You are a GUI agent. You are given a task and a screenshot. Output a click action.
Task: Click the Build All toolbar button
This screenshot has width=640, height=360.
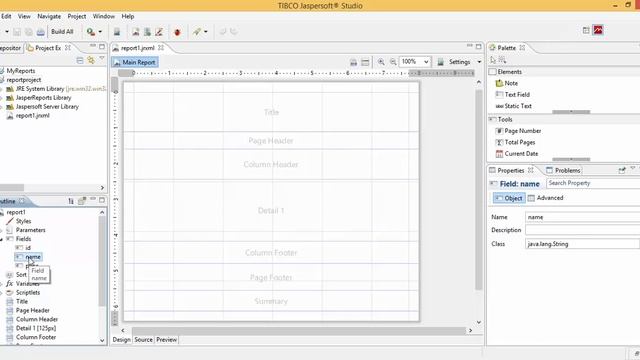(62, 31)
